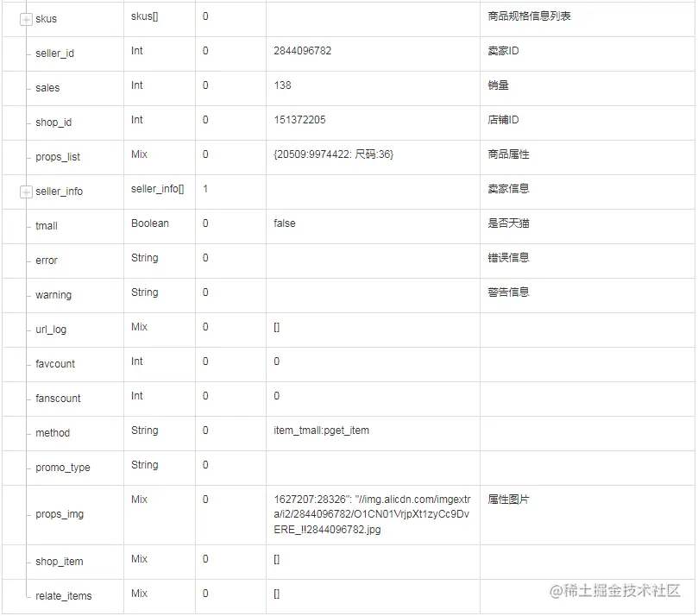Click the favcount row example value 0
This screenshot has width=698, height=616.
click(276, 361)
